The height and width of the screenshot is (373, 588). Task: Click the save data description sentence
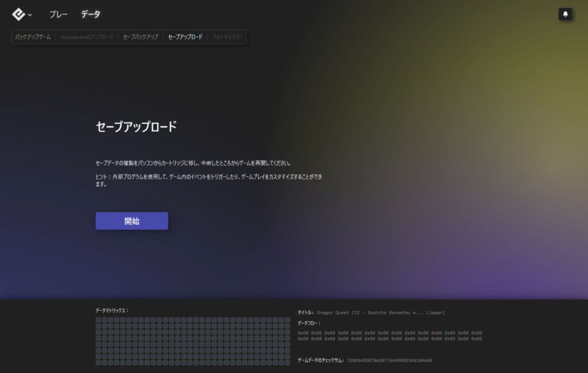pos(196,163)
